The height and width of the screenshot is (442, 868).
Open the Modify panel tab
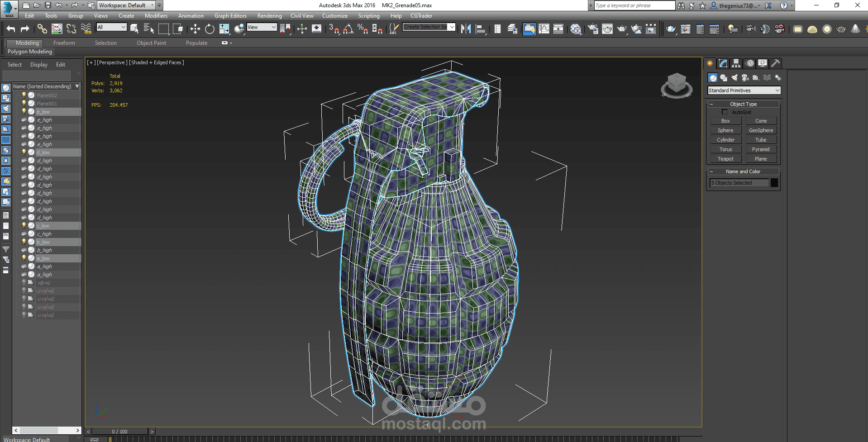click(723, 63)
